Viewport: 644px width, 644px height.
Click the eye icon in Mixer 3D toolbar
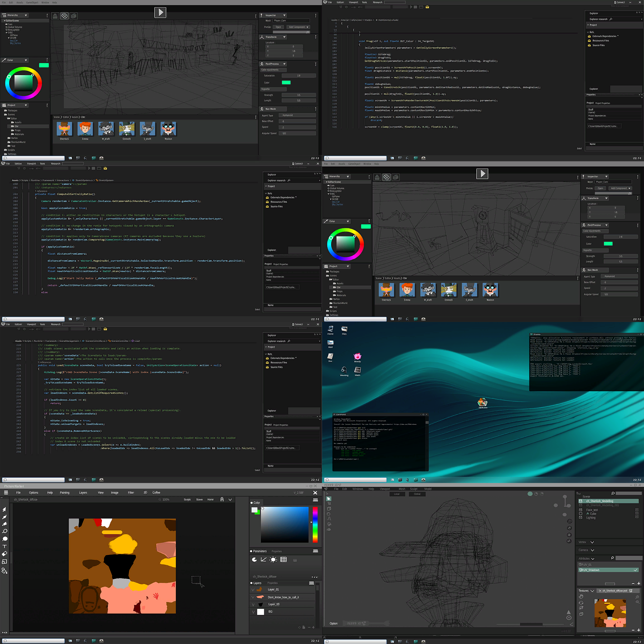tap(329, 529)
